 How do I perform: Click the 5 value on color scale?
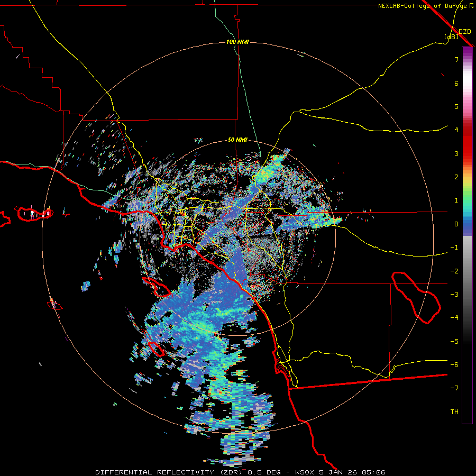pos(456,106)
